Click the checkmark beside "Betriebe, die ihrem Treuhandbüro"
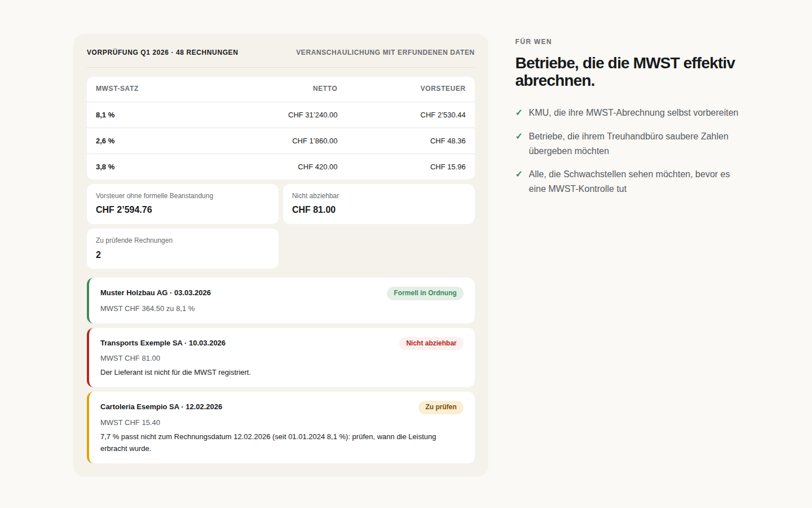 tap(519, 137)
